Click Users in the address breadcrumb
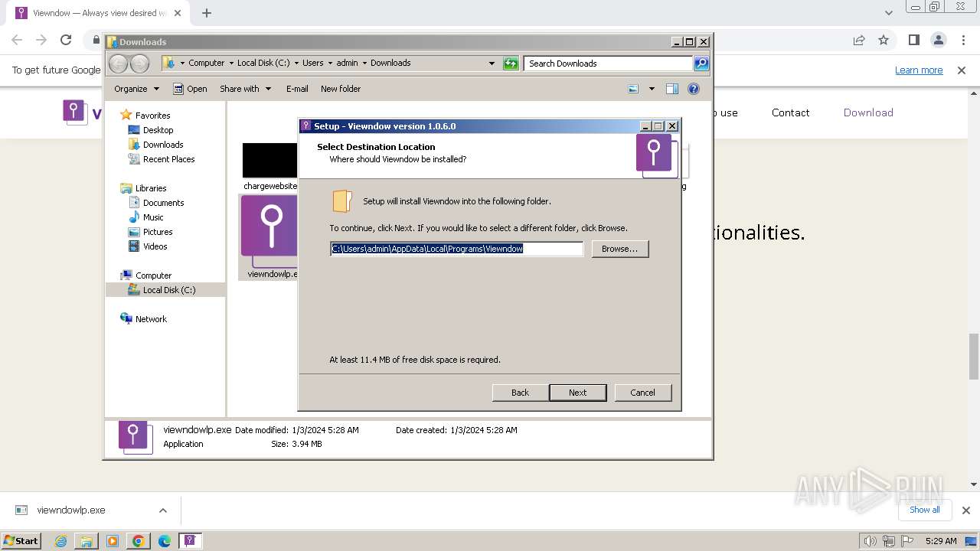This screenshot has width=980, height=551. tap(312, 64)
